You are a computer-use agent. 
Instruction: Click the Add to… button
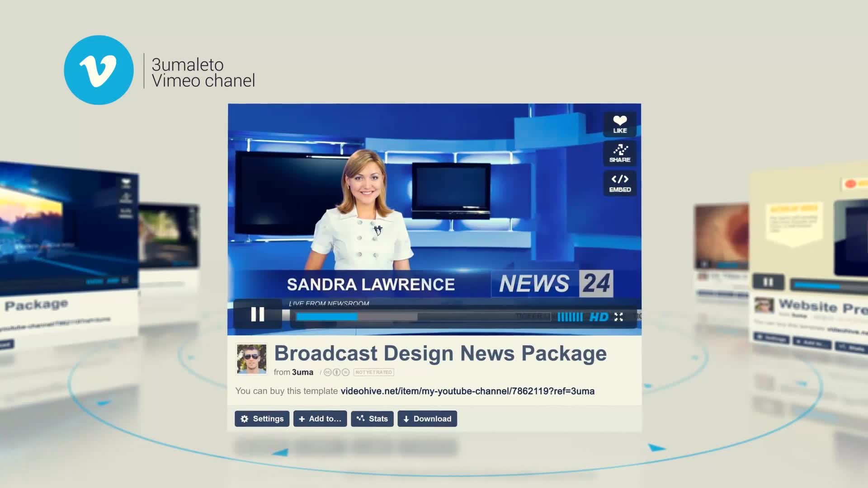[320, 419]
